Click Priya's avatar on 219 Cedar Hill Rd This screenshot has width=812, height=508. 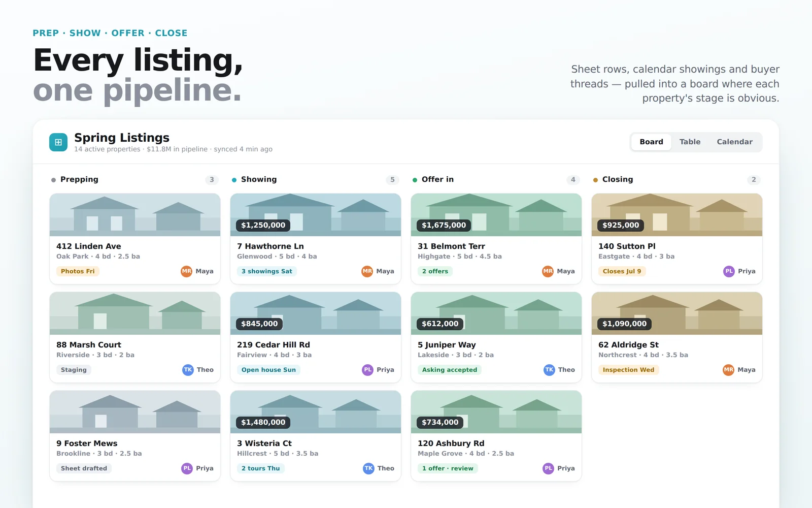click(367, 370)
